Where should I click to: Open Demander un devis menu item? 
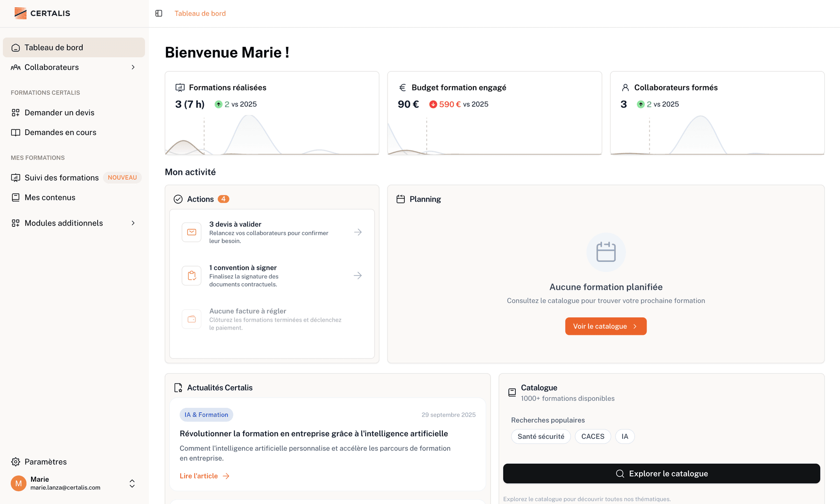pos(59,113)
